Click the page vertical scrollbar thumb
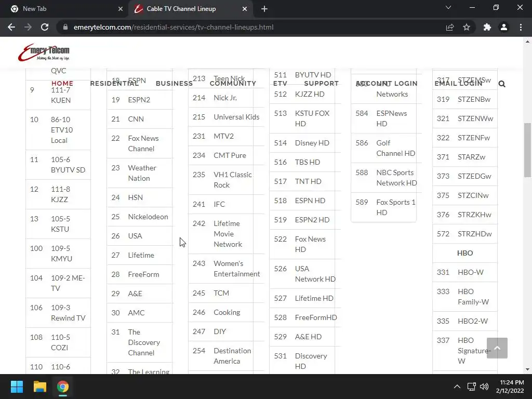532x399 pixels. pos(527,150)
